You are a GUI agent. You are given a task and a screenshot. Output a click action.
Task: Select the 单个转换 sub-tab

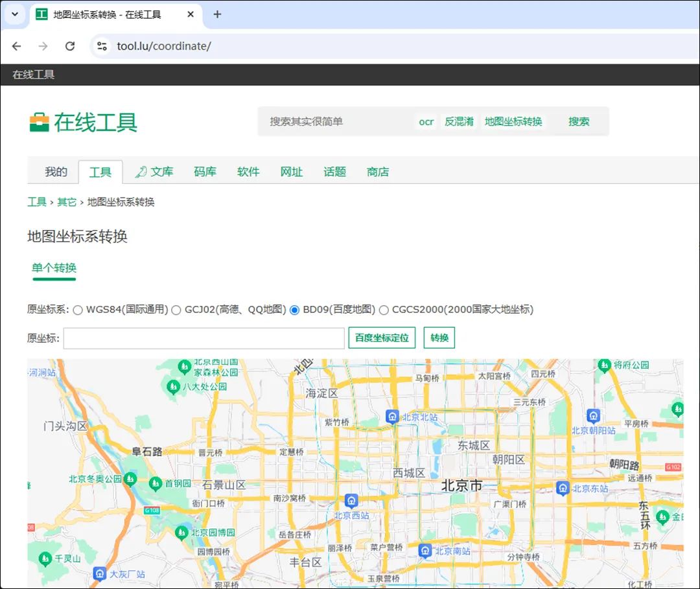54,268
